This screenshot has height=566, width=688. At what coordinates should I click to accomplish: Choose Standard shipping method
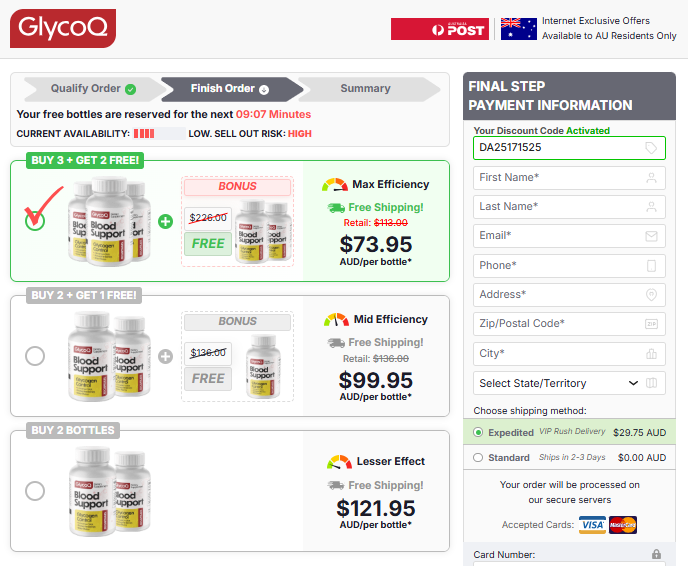[478, 458]
